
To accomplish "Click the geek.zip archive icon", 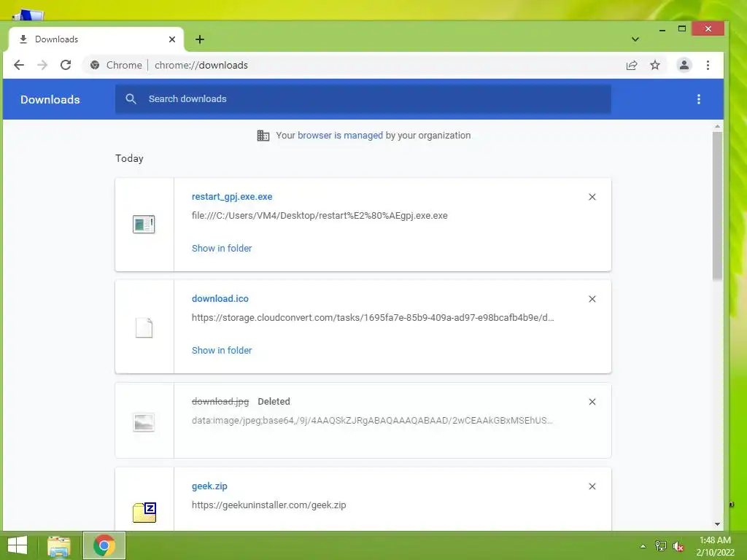I will pyautogui.click(x=144, y=513).
